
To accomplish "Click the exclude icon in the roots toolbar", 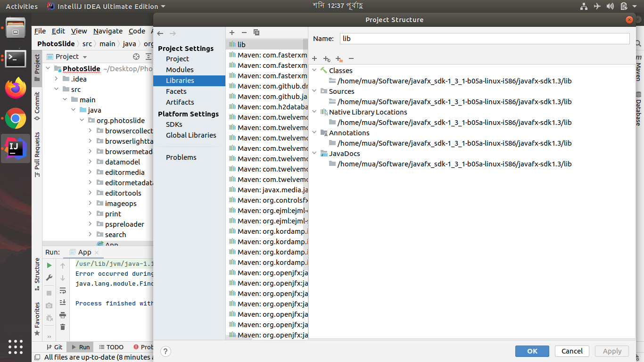I will [339, 59].
